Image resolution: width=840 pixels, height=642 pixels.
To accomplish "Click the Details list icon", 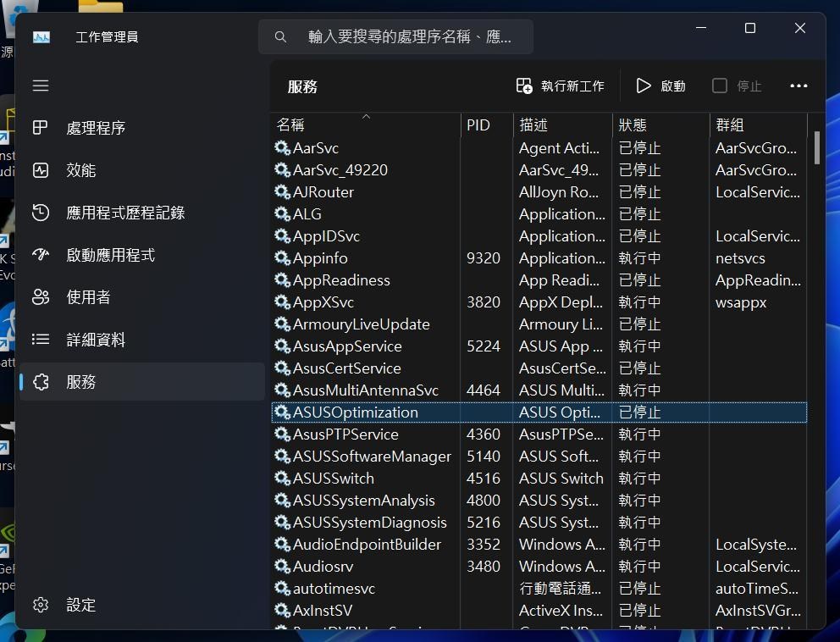I will 41,340.
